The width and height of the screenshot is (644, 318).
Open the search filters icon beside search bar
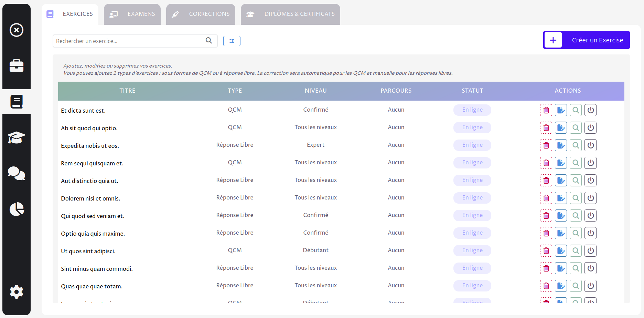tap(232, 41)
